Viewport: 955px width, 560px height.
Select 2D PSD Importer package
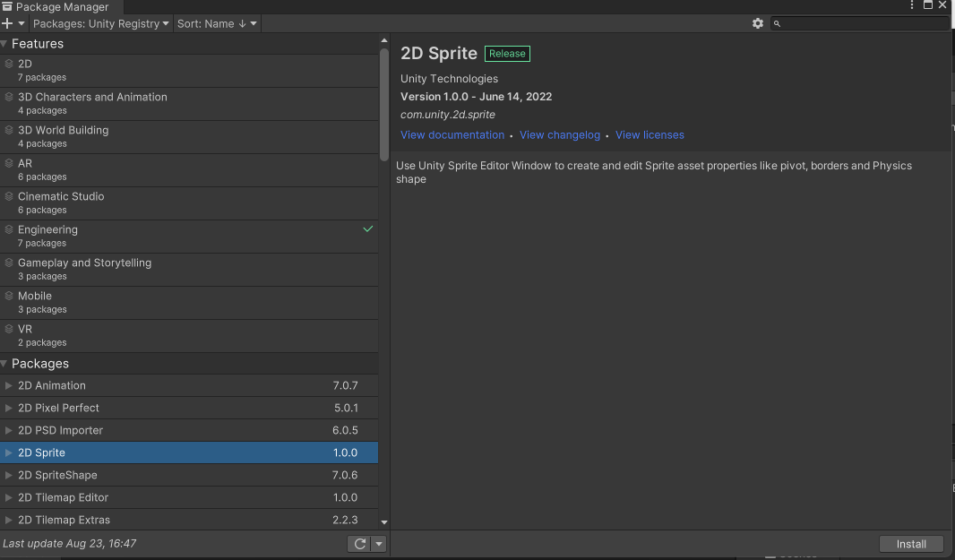189,430
